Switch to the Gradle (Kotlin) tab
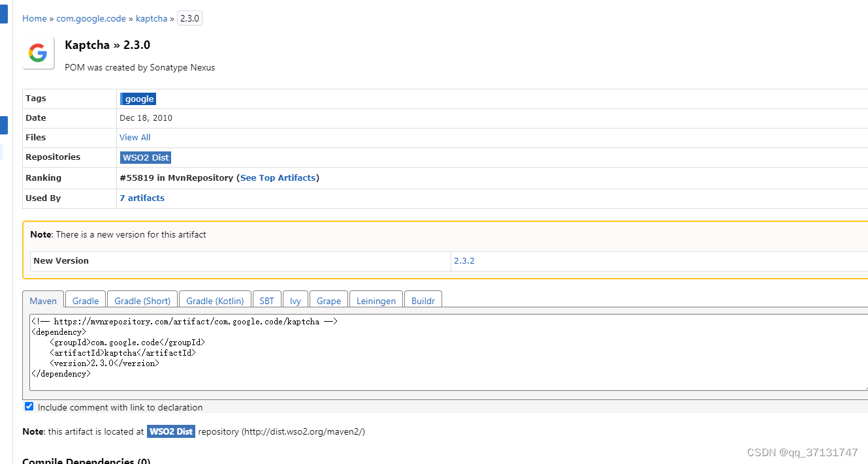The width and height of the screenshot is (868, 464). 215,300
